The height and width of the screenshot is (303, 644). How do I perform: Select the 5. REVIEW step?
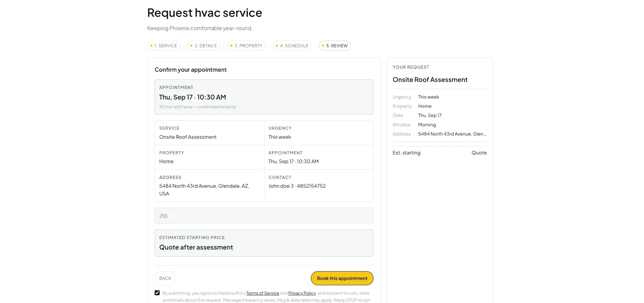coord(335,46)
